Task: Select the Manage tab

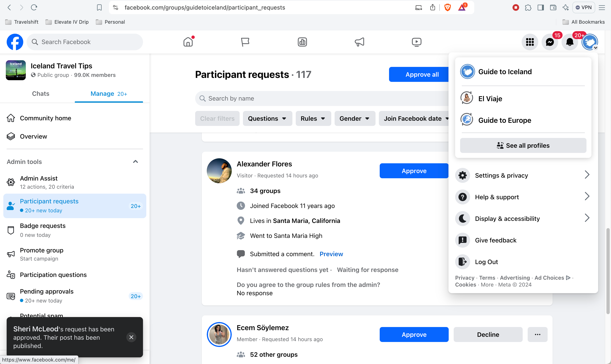Action: [109, 94]
